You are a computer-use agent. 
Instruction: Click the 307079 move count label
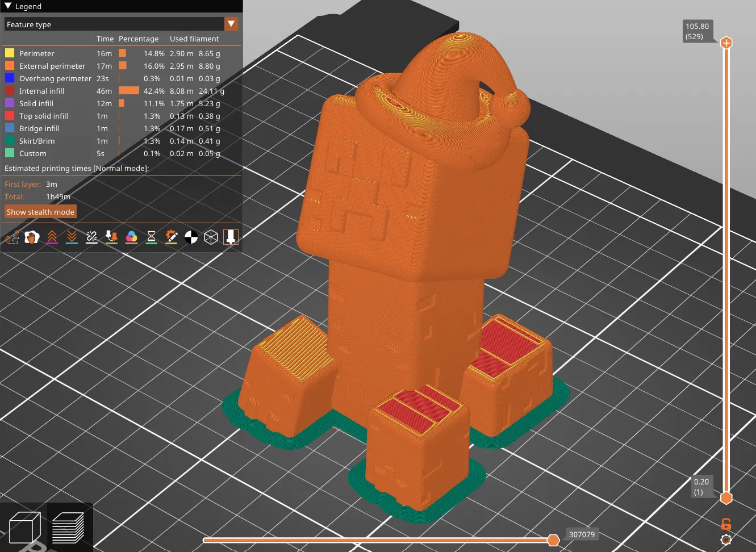(x=582, y=534)
